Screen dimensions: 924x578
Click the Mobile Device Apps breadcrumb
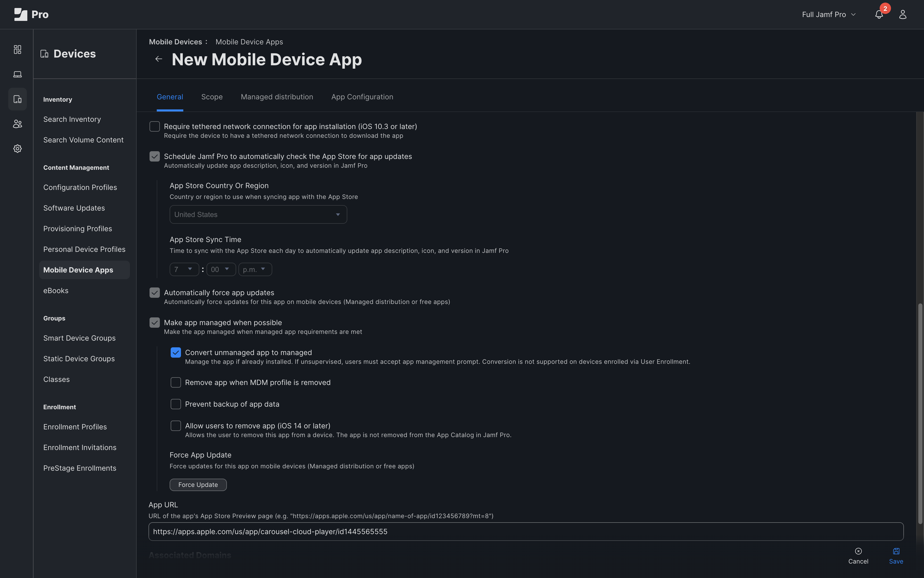(249, 42)
